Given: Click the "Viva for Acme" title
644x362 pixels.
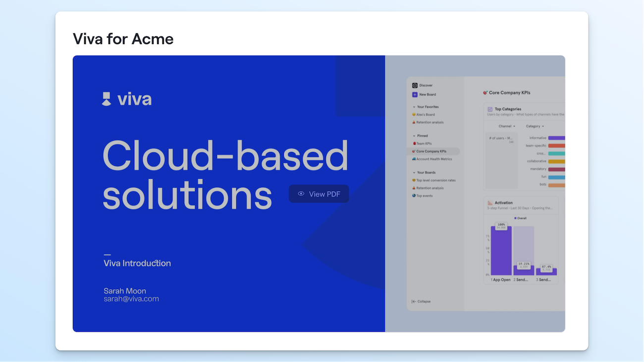Looking at the screenshot, I should pos(123,39).
